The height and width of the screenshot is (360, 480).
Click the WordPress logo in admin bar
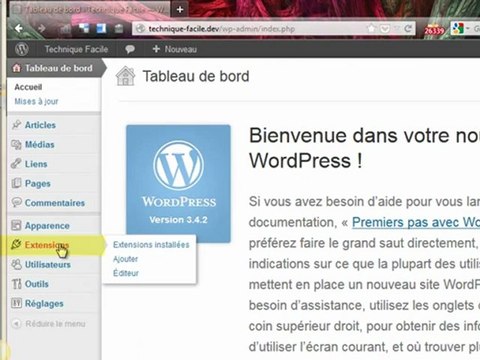click(22, 49)
